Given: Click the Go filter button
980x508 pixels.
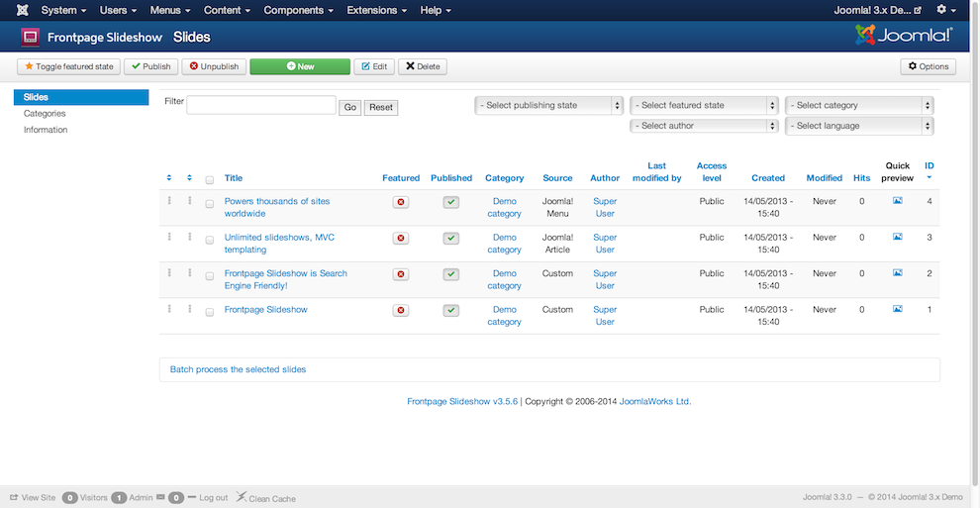Looking at the screenshot, I should pyautogui.click(x=350, y=108).
